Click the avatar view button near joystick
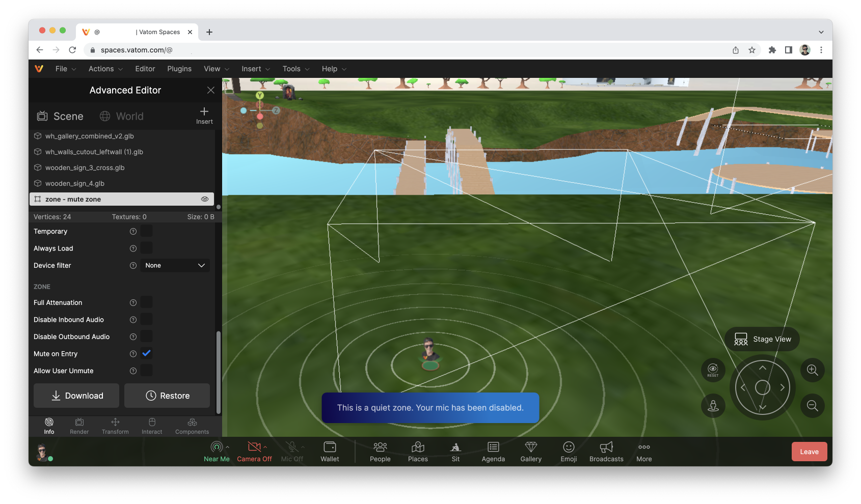 coord(713,406)
